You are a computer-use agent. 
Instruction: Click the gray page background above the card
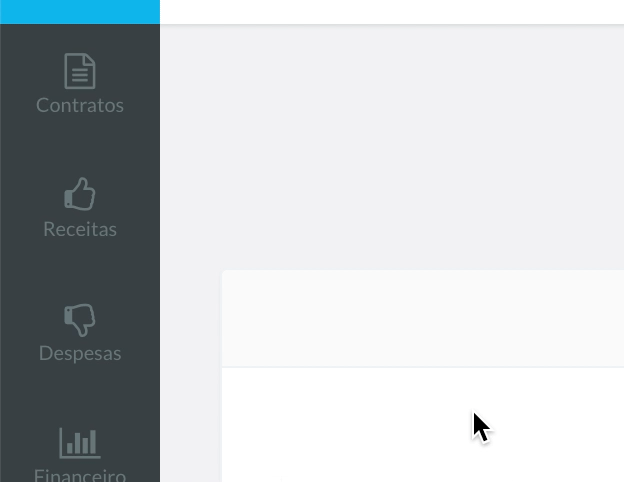coord(392,147)
